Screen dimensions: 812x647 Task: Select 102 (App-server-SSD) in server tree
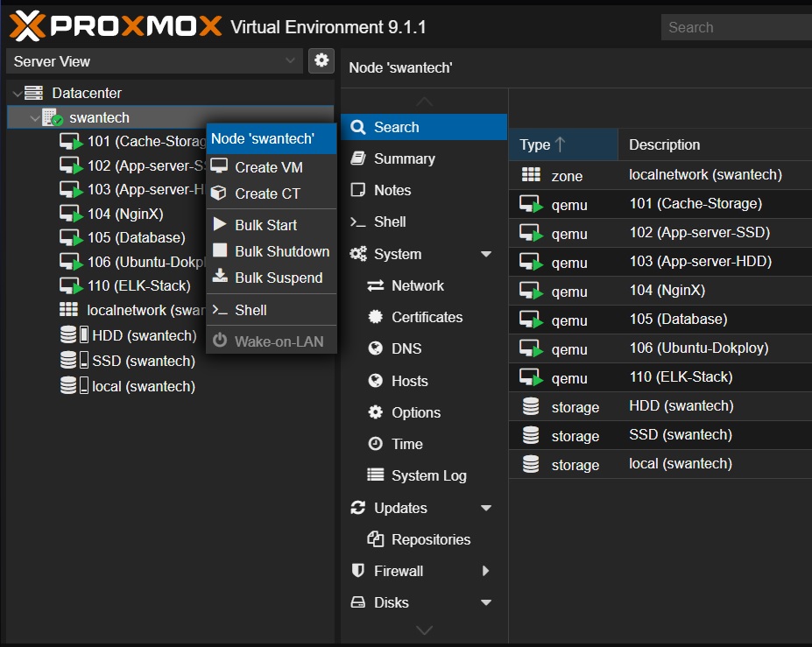point(146,165)
